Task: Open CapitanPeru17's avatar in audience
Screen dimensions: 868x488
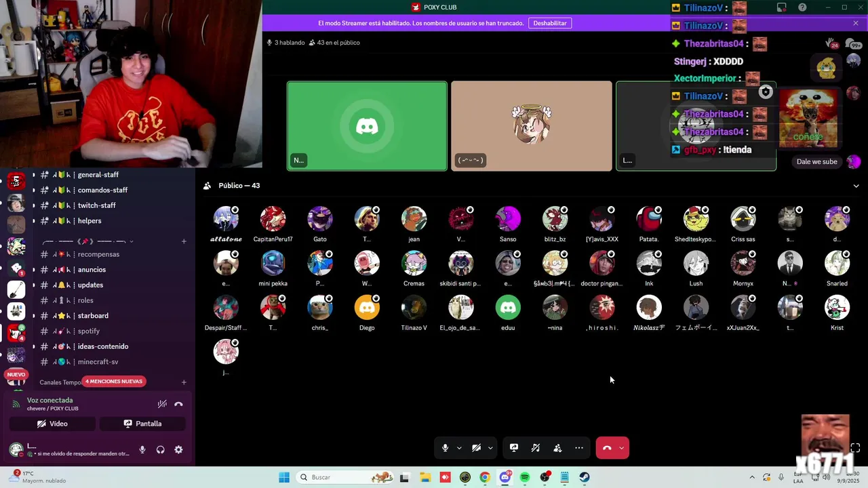Action: 273,219
